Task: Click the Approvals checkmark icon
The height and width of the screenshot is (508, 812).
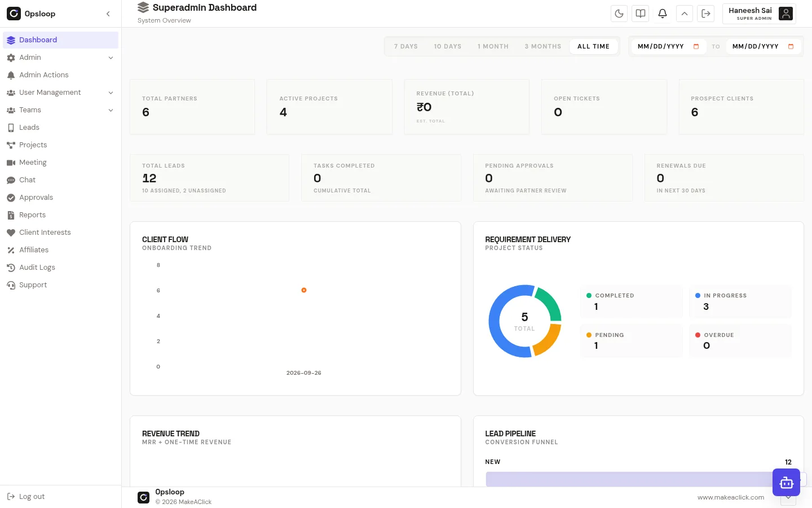Action: click(x=11, y=198)
